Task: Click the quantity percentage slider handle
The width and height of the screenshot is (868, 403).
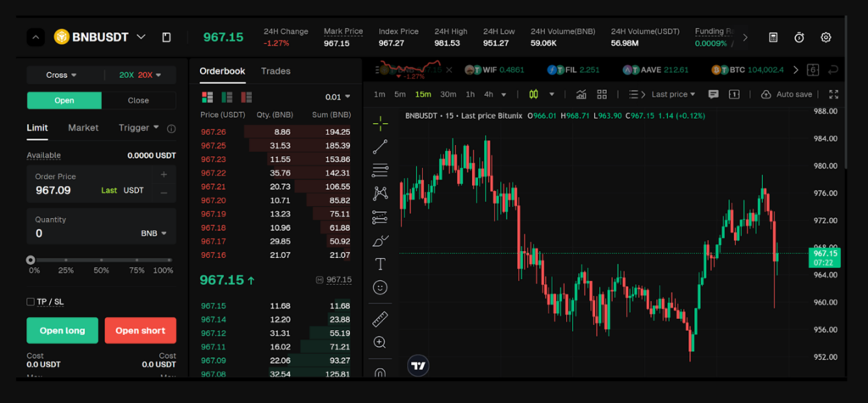Action: (x=31, y=260)
